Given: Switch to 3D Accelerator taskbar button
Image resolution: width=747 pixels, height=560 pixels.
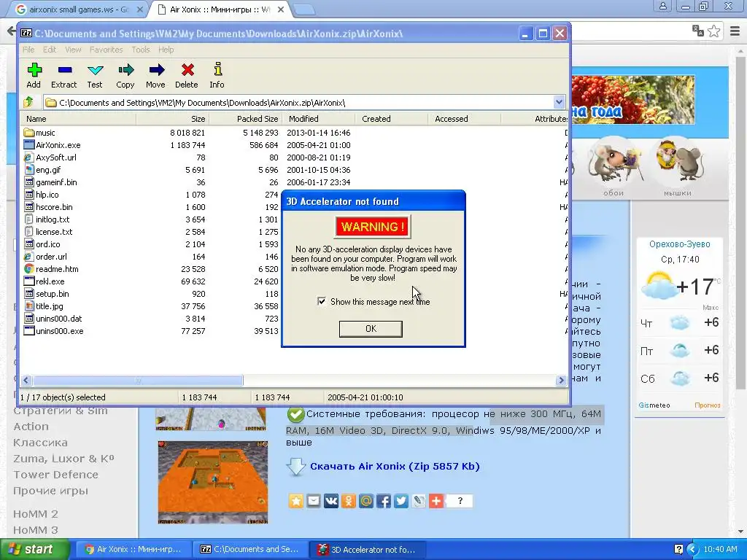Looking at the screenshot, I should [x=368, y=549].
